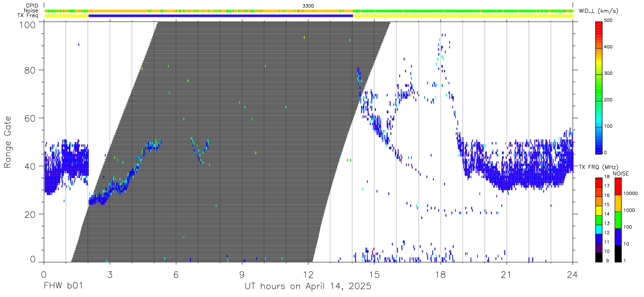
Task: Click the WID⊥ (km/s) colorbar title
Action: [598, 10]
